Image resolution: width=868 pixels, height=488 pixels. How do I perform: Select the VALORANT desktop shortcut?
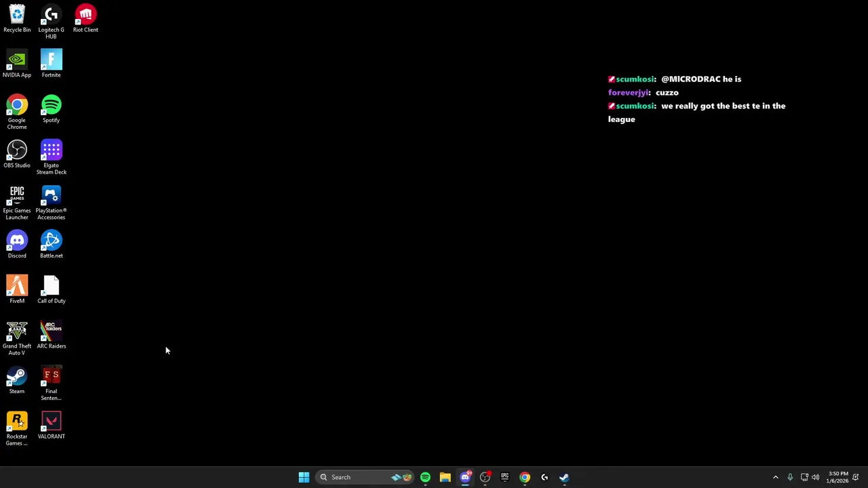[x=51, y=426]
